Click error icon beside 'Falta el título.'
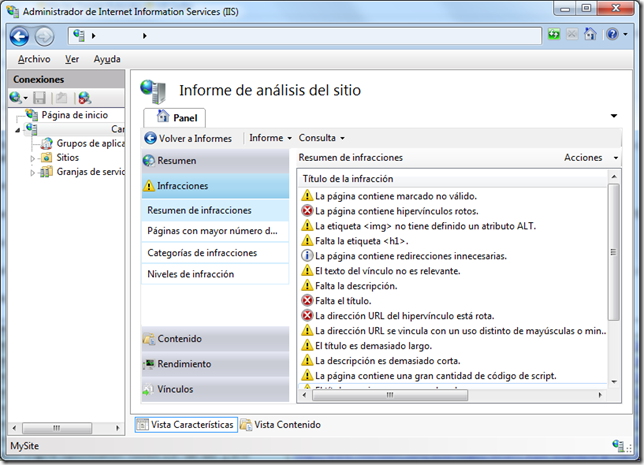 pyautogui.click(x=307, y=301)
